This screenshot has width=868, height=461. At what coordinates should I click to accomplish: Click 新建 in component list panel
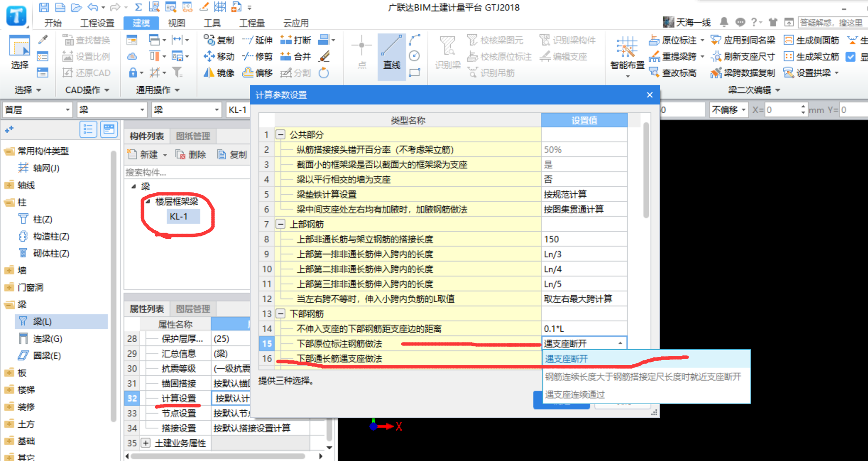(x=143, y=154)
